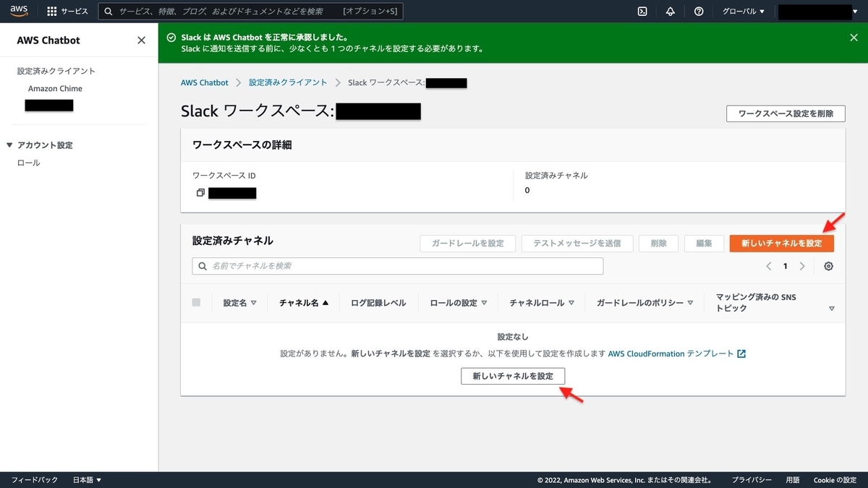Open the table preferences gear icon
Image resolution: width=868 pixels, height=488 pixels.
coord(828,266)
